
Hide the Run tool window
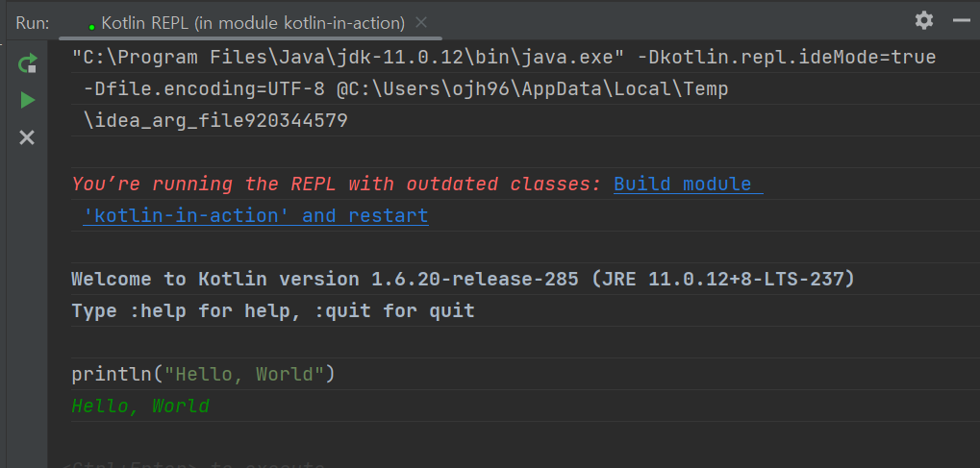962,20
